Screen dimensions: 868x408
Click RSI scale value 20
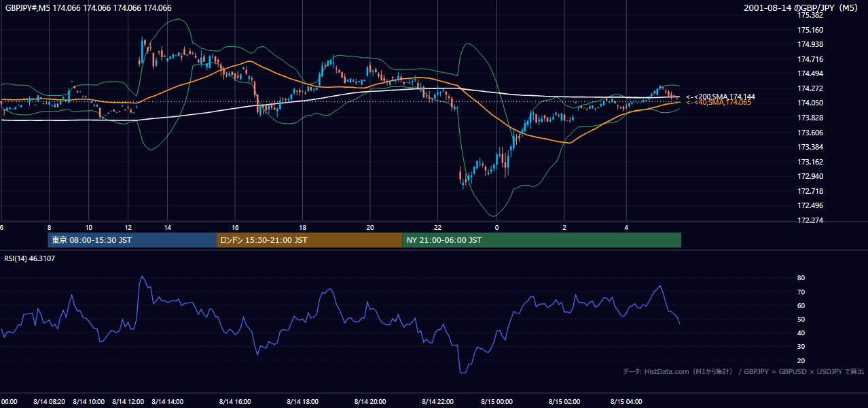click(801, 360)
